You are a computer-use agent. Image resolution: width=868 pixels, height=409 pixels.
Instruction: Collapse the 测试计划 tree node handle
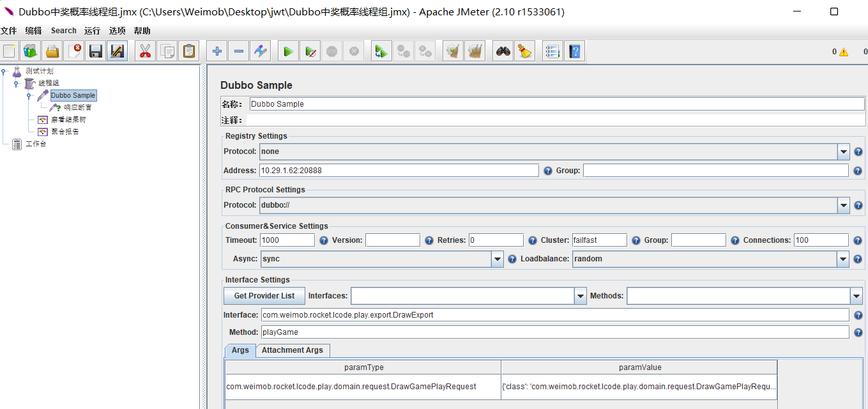pyautogui.click(x=4, y=72)
